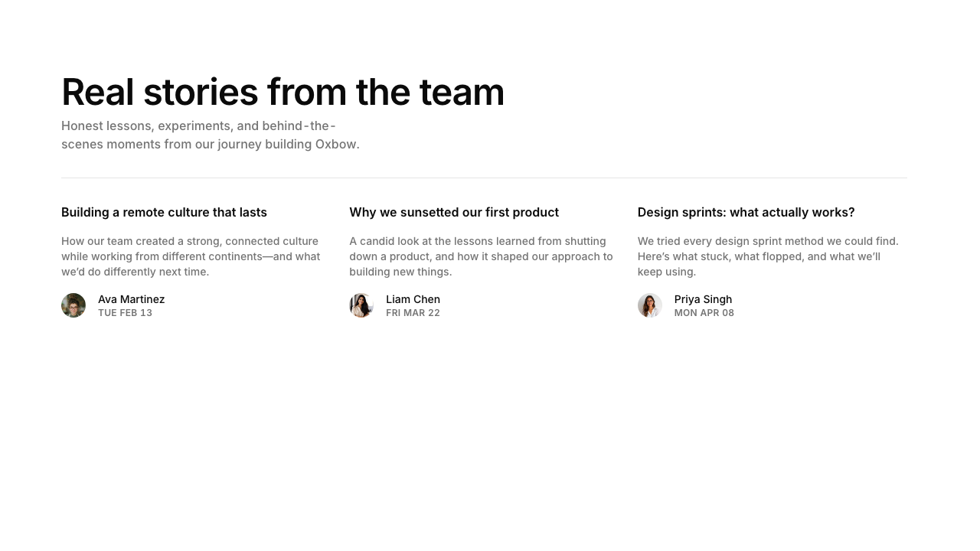The height and width of the screenshot is (551, 980).
Task: Open 'Why we sunsetted our first product'
Action: coord(454,212)
